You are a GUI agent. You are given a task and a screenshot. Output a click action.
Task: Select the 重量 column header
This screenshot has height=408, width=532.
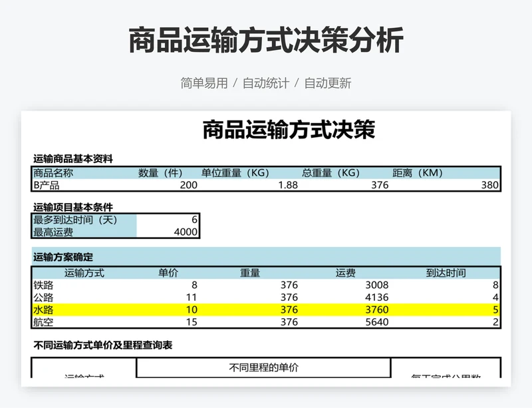pos(250,273)
